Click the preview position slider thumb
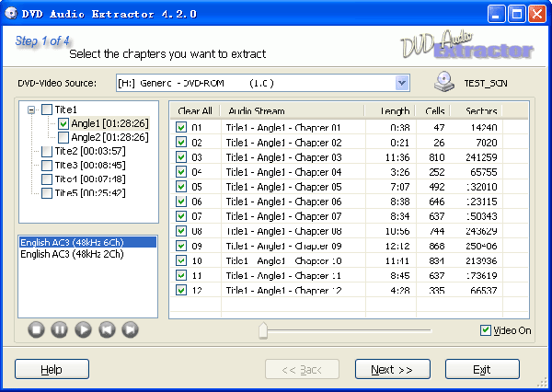Viewport: 552px width, 392px height. point(263,330)
